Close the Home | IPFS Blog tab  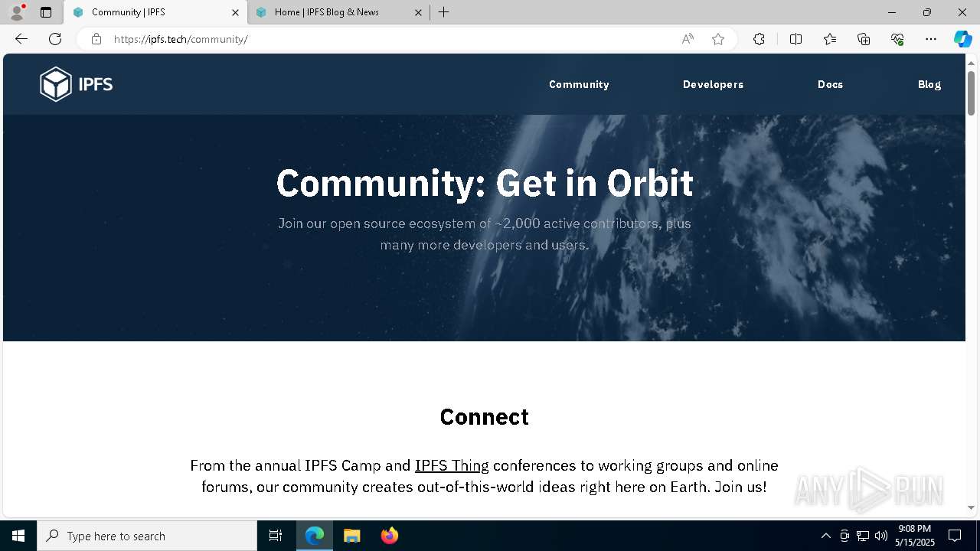click(418, 12)
